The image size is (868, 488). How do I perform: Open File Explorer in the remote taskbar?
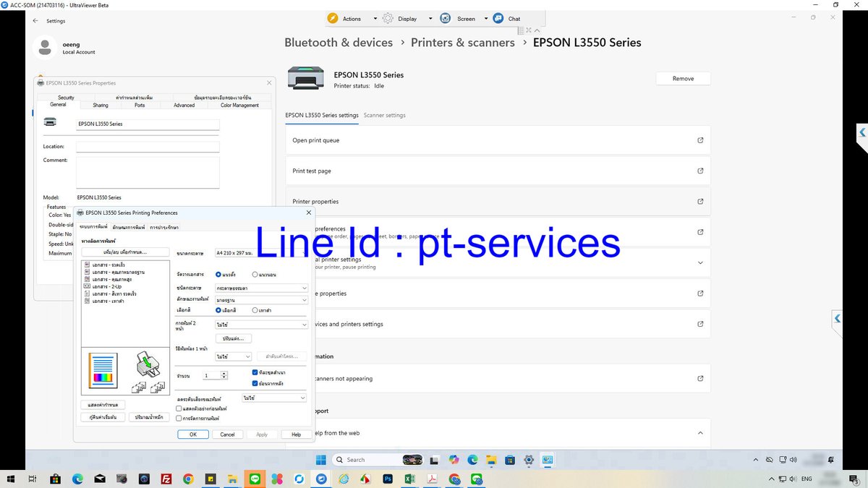pos(491,460)
